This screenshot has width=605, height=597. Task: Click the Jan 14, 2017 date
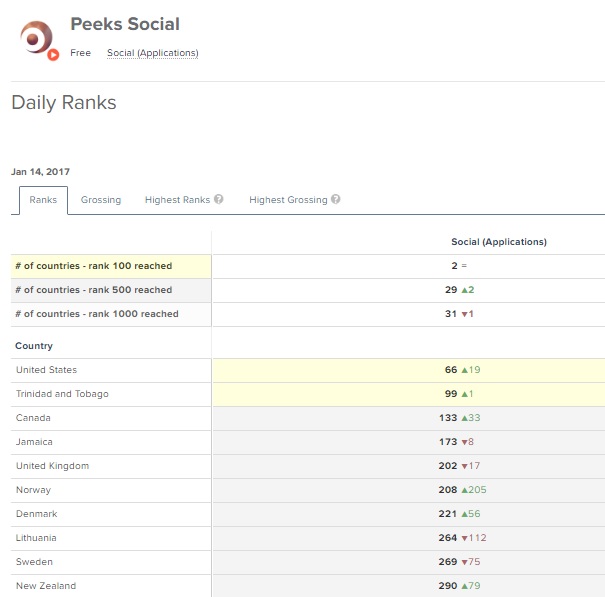tap(41, 172)
